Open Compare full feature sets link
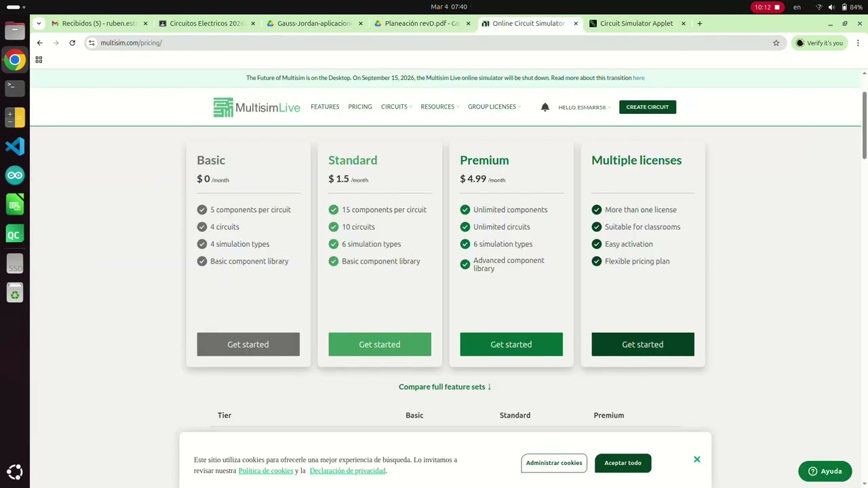 click(445, 387)
